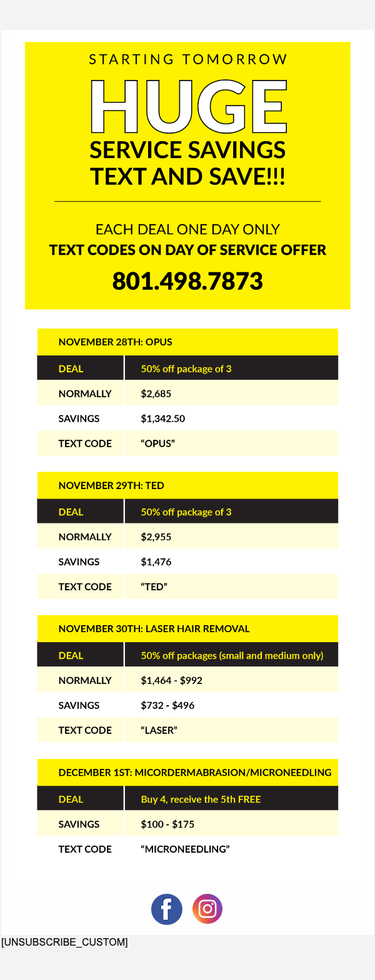Click the 801.498.7873 phone number

(187, 281)
